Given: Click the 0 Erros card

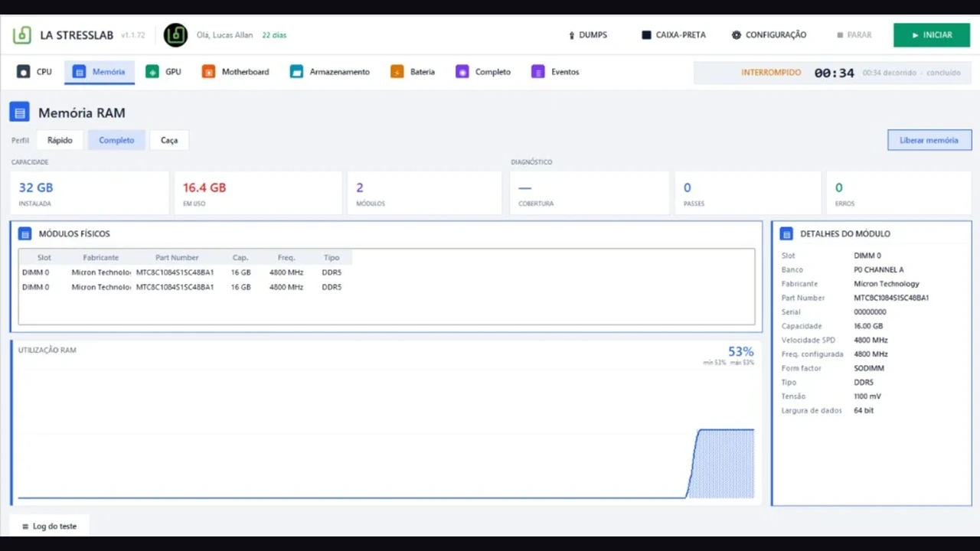Looking at the screenshot, I should click(x=899, y=194).
